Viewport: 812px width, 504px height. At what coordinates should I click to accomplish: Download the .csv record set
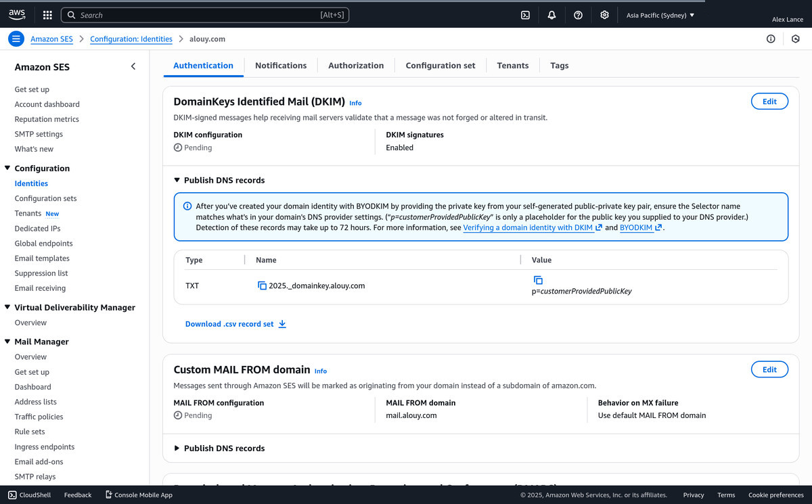(x=235, y=324)
